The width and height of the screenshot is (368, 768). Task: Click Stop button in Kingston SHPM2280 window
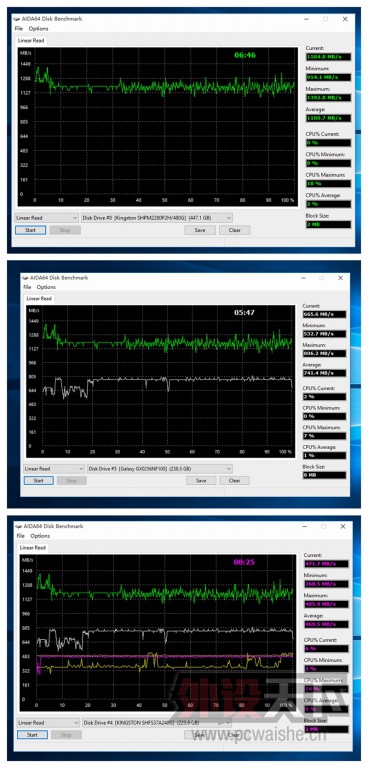[x=65, y=230]
